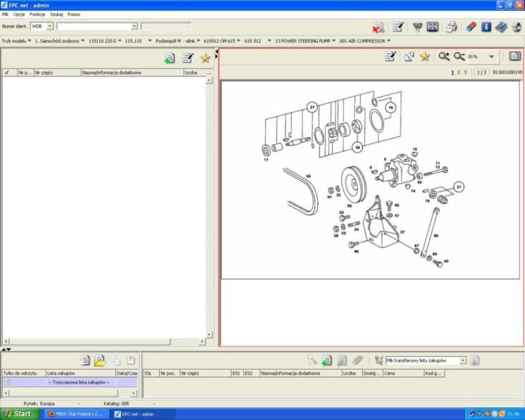The image size is (525, 420).
Task: Open the blue info icon
Action: pos(487,26)
